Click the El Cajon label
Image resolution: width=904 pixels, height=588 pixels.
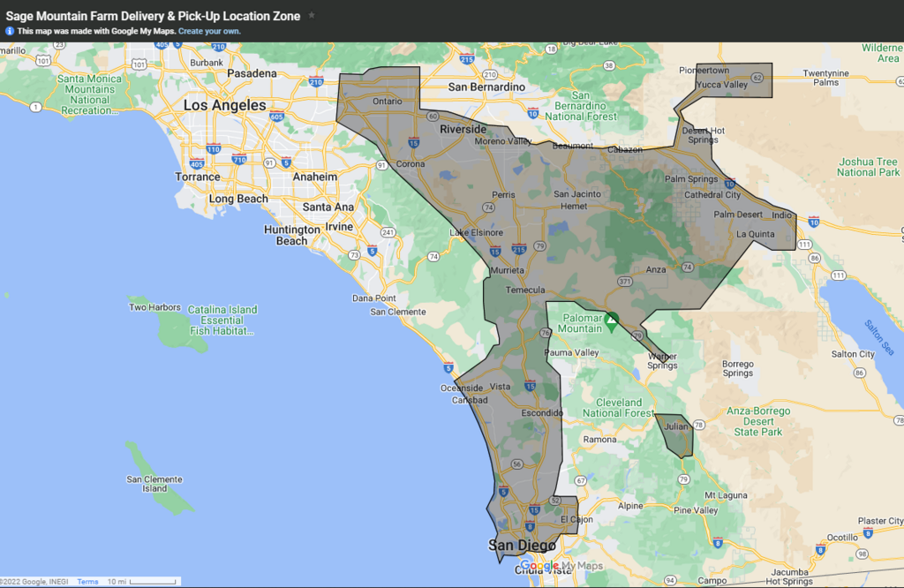point(576,519)
